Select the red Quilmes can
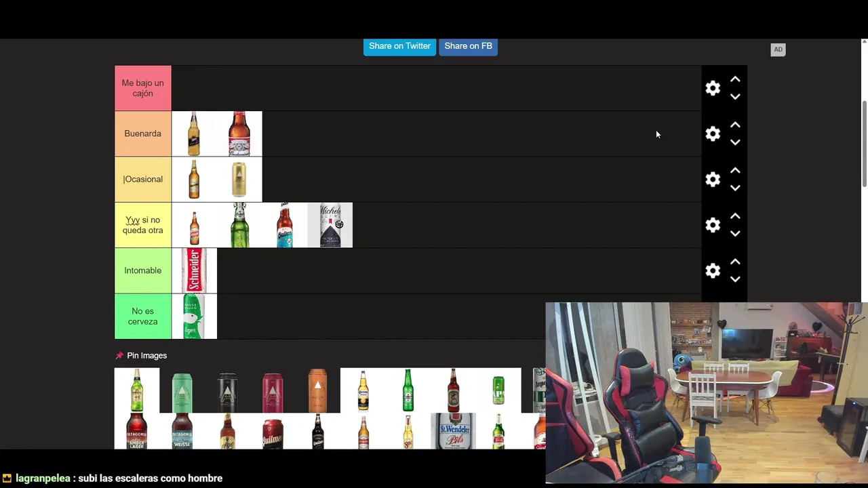 pos(273,431)
